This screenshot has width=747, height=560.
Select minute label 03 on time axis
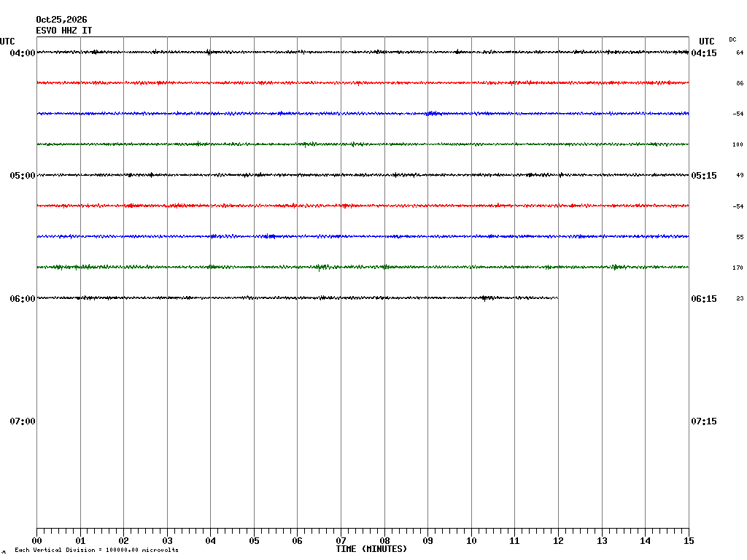pos(167,541)
